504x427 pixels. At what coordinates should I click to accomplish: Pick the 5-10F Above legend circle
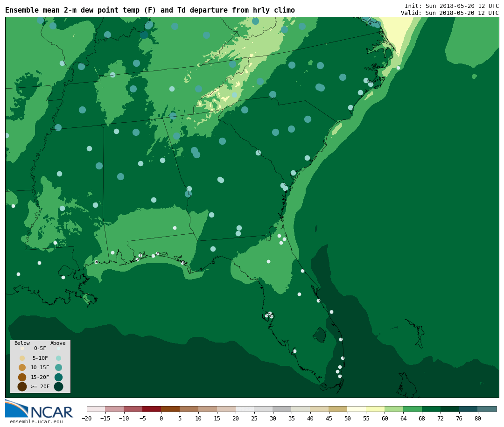(x=58, y=358)
